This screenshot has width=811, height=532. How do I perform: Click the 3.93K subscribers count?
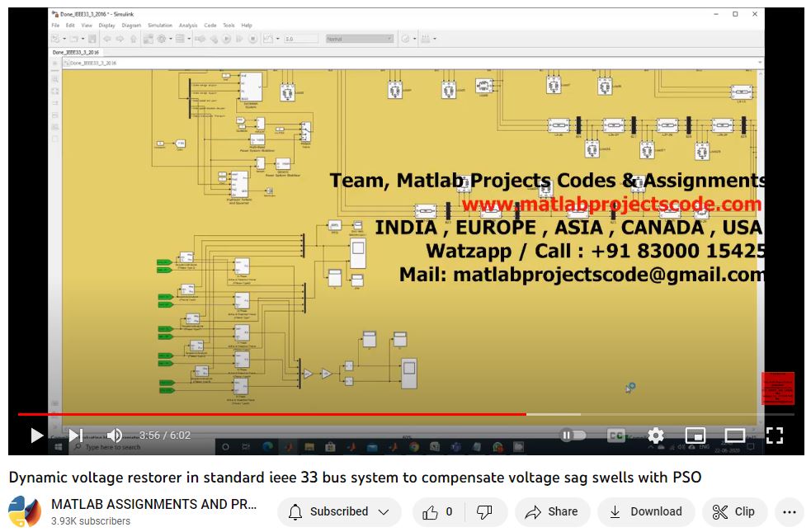[x=91, y=520]
